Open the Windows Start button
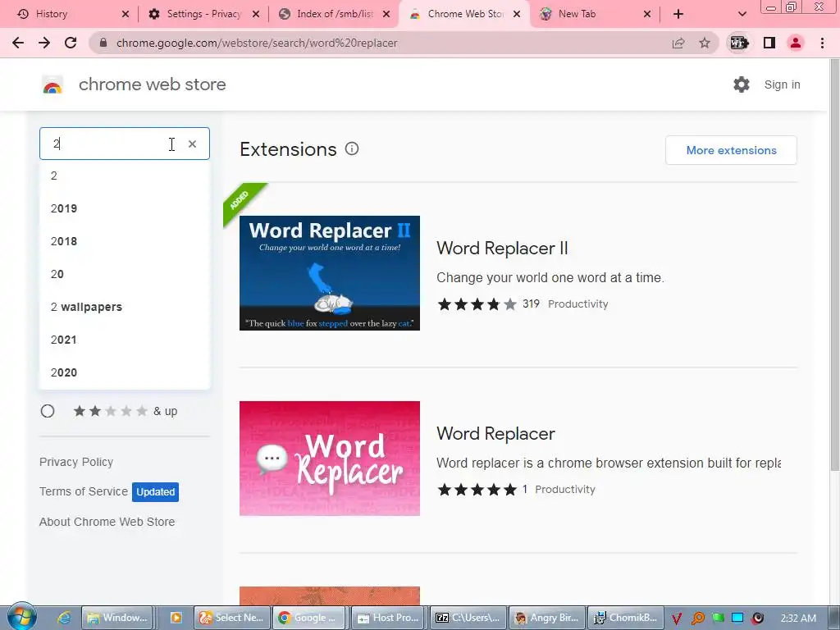Screen dimensions: 840x630 [x=21, y=617]
